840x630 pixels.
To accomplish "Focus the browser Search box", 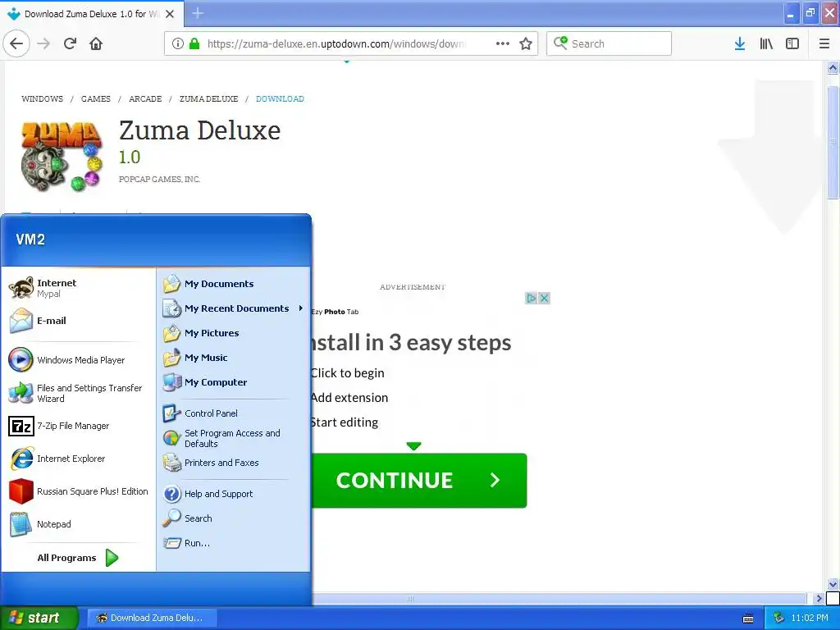I will tap(609, 43).
